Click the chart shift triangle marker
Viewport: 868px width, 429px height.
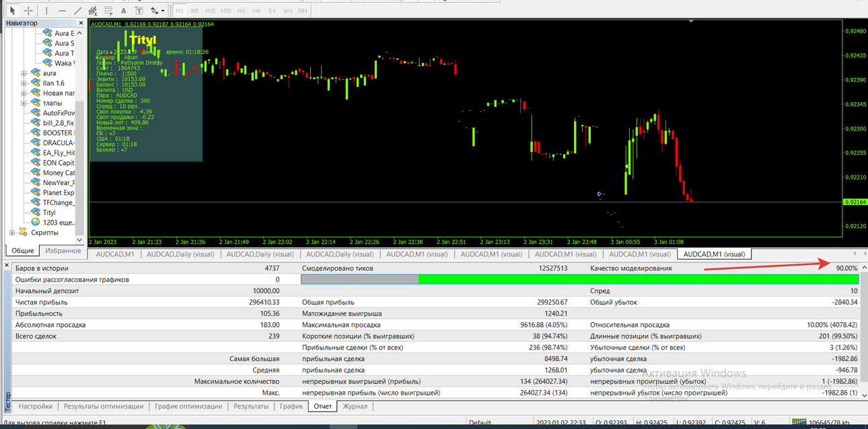(691, 22)
